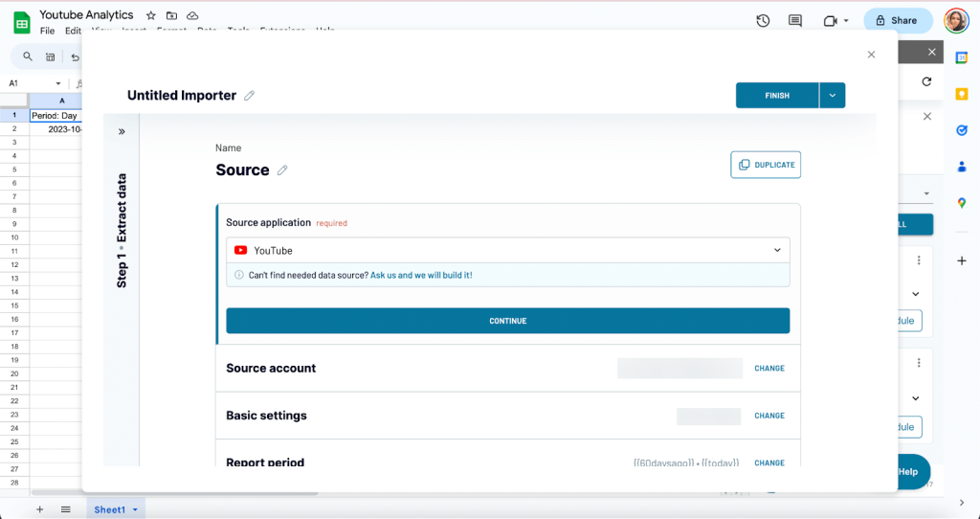980x519 pixels.
Task: Click the Basic settings heading
Action: click(x=266, y=416)
